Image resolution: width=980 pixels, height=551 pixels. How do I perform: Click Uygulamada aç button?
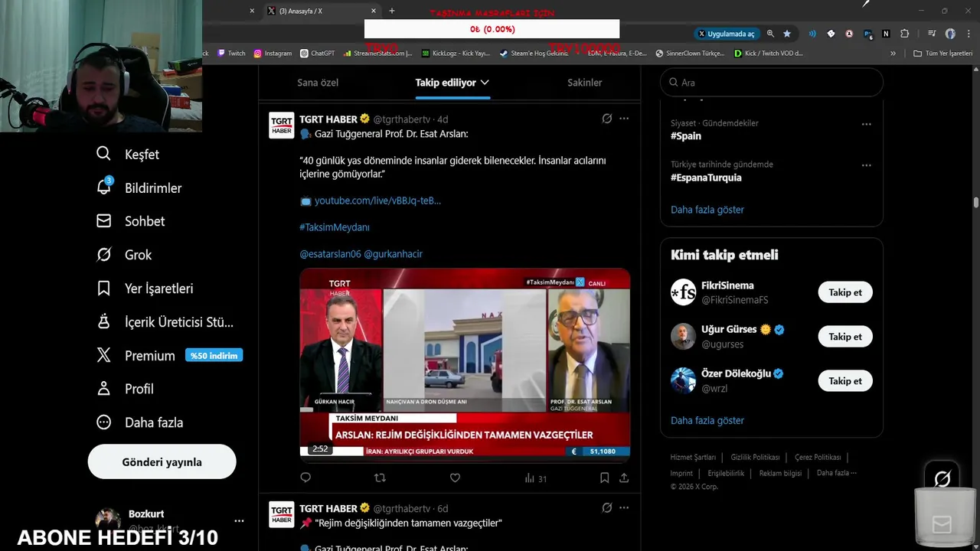point(726,34)
